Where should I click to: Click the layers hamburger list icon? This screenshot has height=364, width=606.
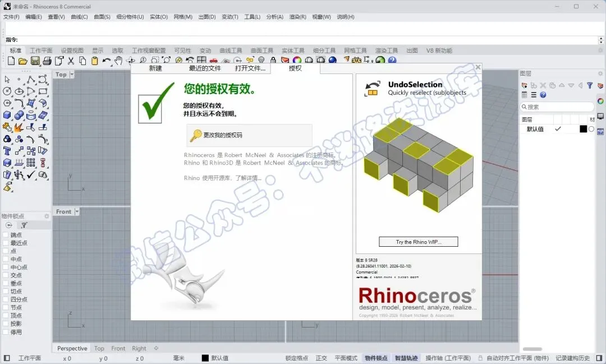tap(534, 95)
